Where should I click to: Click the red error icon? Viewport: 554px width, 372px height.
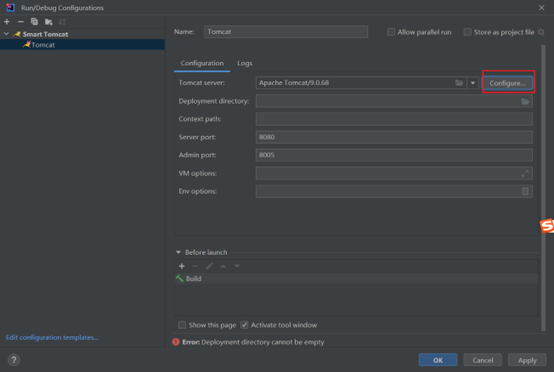176,342
